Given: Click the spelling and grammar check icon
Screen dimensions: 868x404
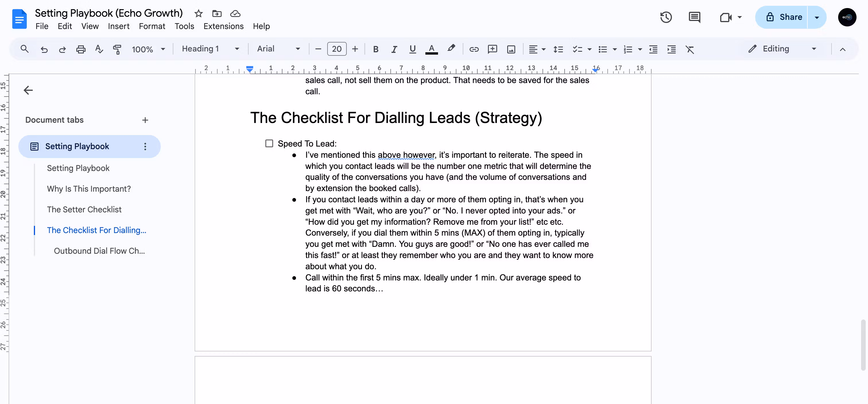Looking at the screenshot, I should pyautogui.click(x=99, y=49).
